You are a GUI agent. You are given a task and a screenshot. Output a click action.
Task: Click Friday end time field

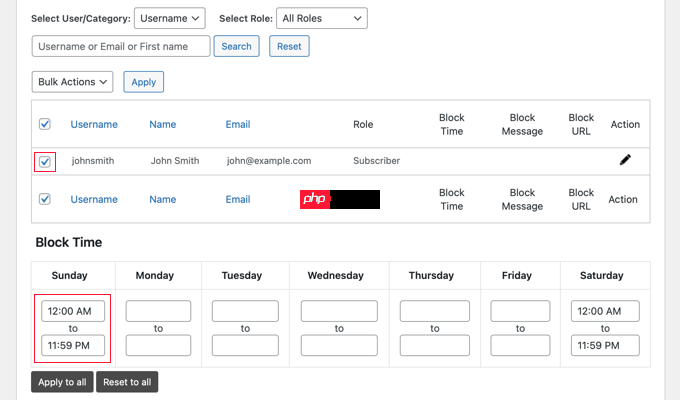[x=520, y=346]
